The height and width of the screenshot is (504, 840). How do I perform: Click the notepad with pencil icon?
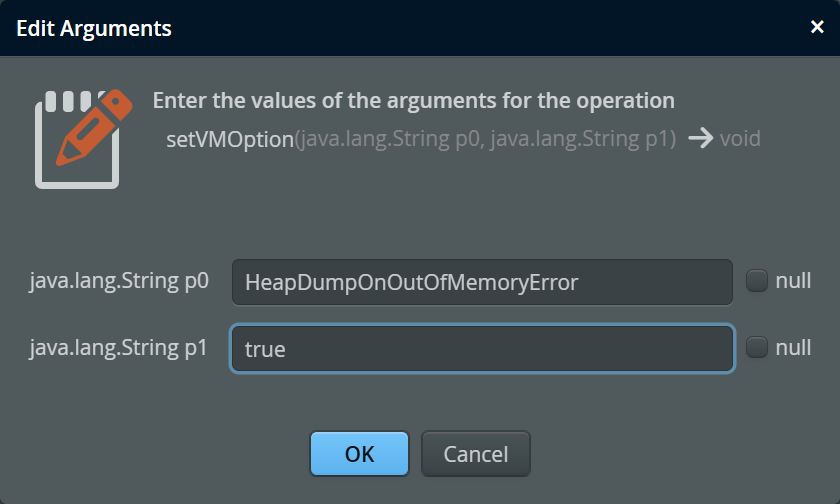(83, 139)
